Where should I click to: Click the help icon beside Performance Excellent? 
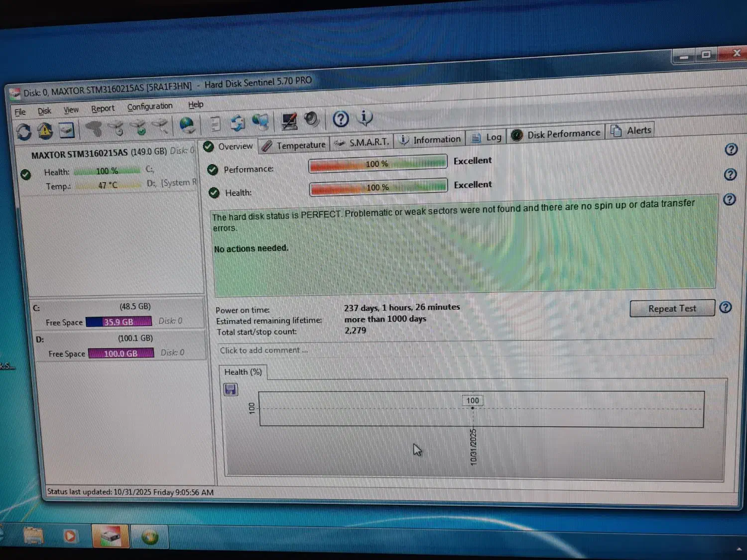(x=731, y=149)
